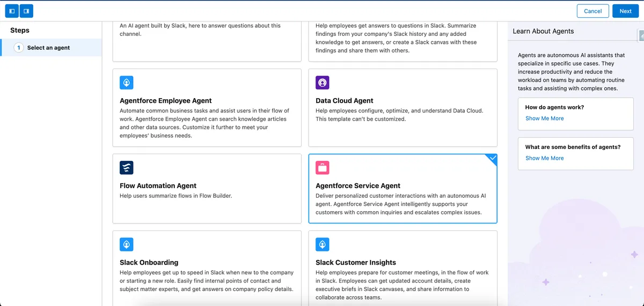644x306 pixels.
Task: Click the purple Data Cloud Agent icon
Action: (323, 83)
